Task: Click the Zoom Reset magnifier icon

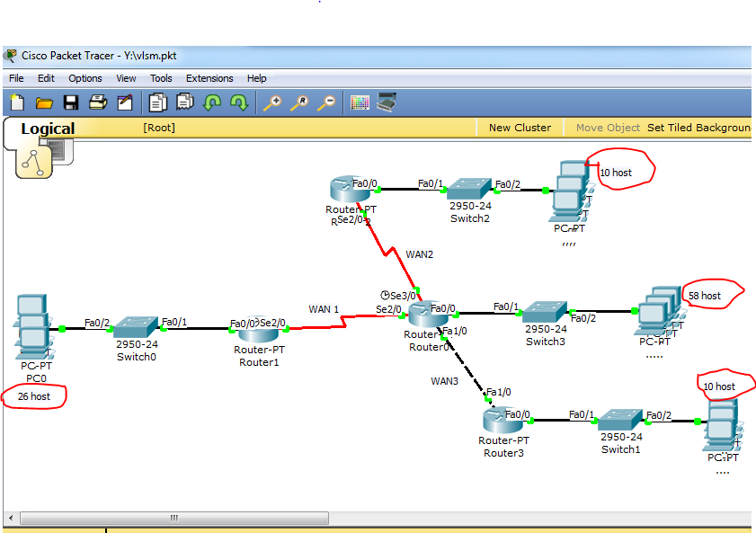Action: [299, 102]
